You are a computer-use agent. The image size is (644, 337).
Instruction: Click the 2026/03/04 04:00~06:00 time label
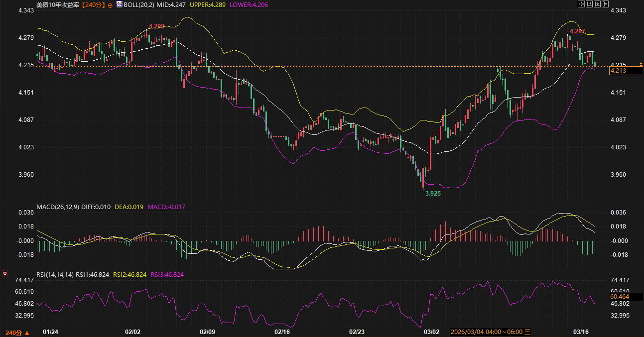coord(487,332)
